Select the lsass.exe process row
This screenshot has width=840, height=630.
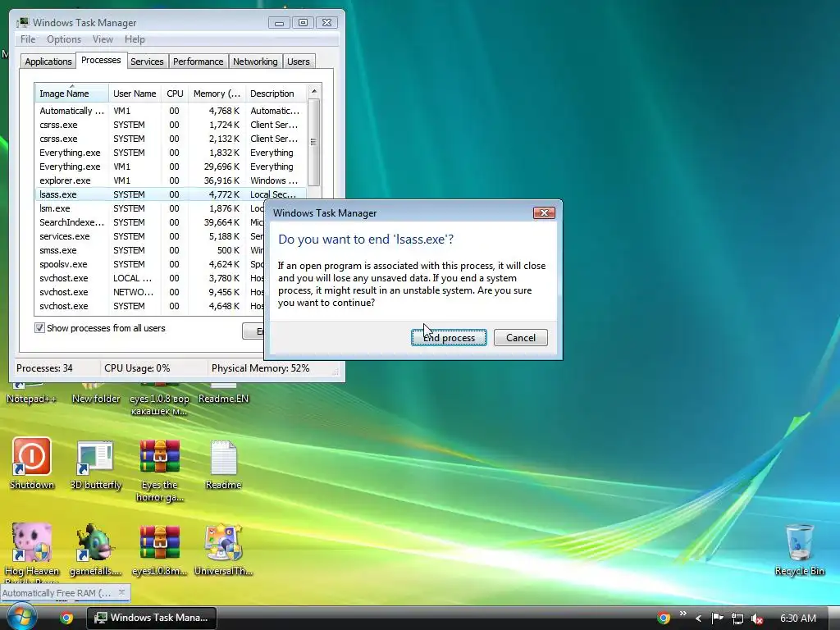(171, 194)
